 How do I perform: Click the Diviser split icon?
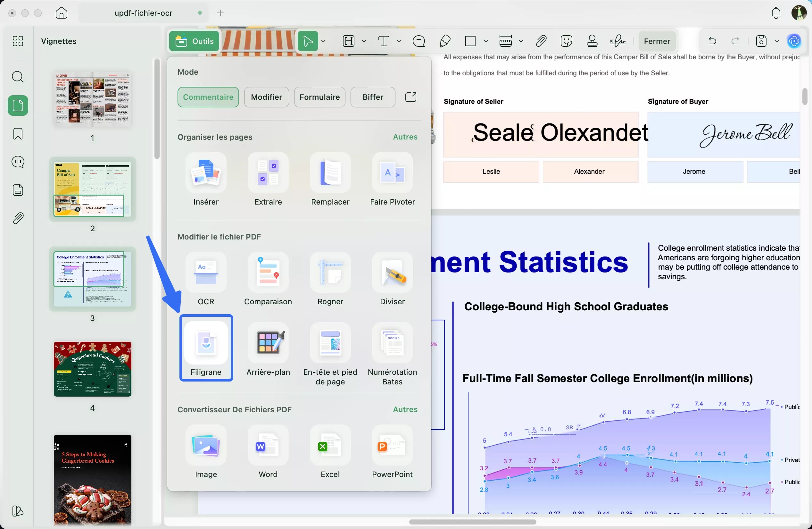click(392, 273)
